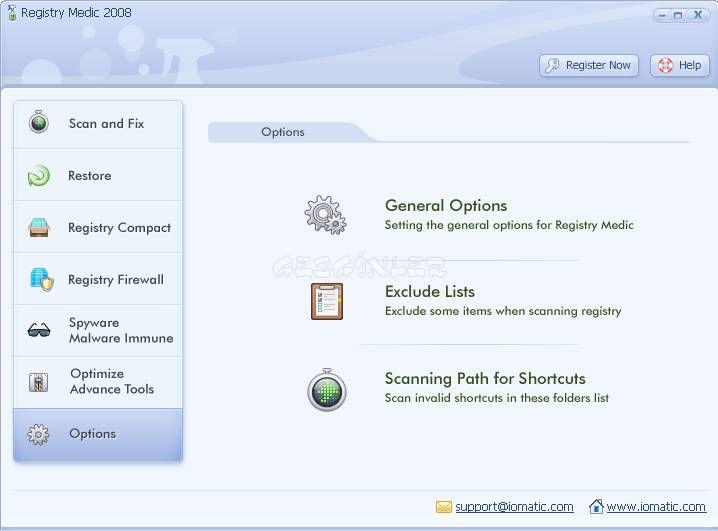718x531 pixels.
Task: Select Spyware Malware Immune
Action: click(98, 331)
